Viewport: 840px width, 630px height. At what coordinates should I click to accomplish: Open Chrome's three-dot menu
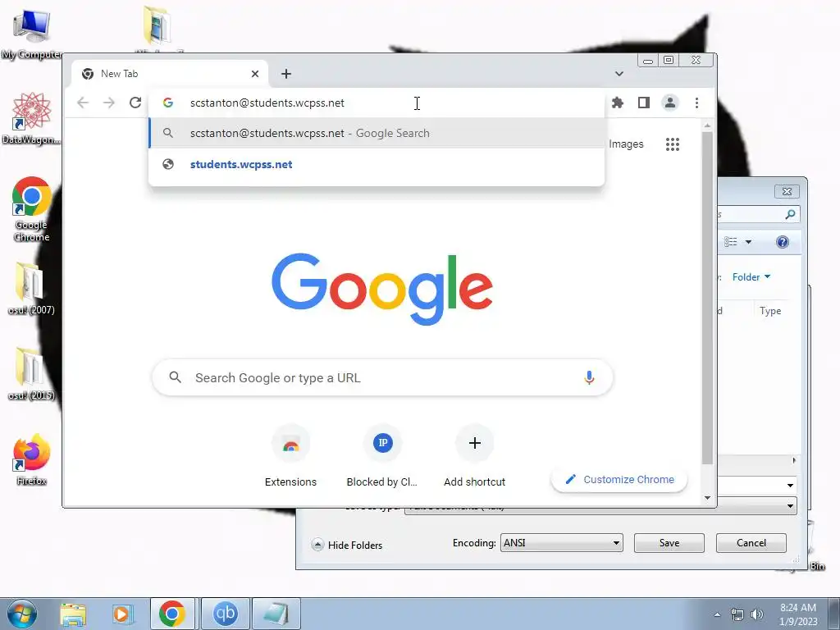point(696,103)
